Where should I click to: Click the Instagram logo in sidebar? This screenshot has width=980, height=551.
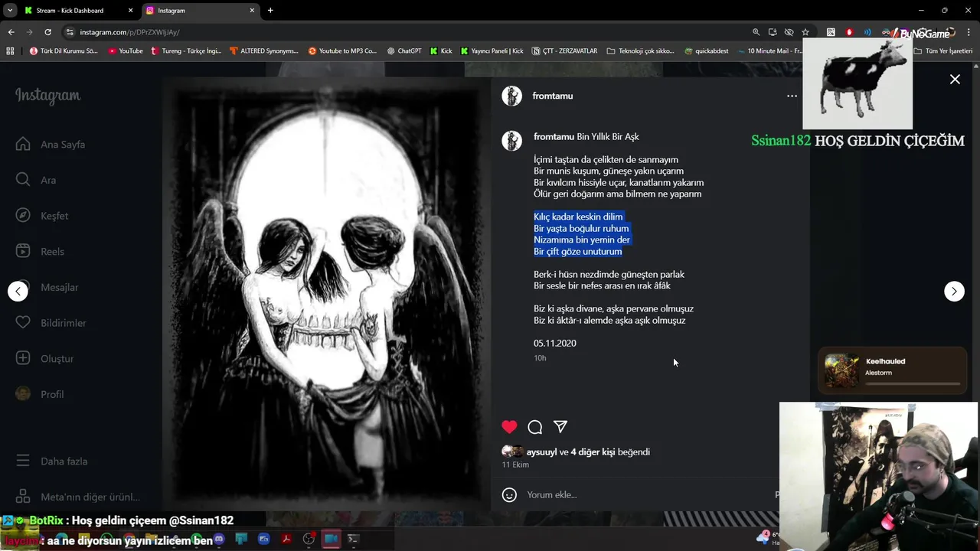[47, 96]
